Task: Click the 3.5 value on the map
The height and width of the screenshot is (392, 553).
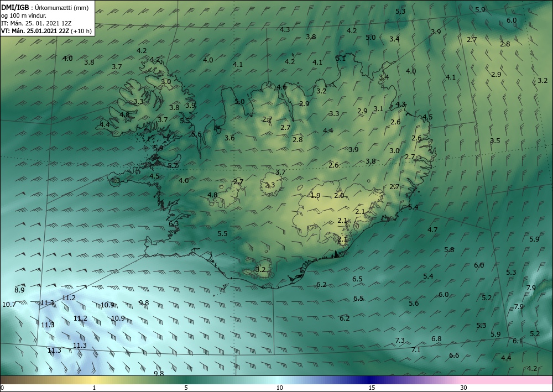Action: coord(495,140)
